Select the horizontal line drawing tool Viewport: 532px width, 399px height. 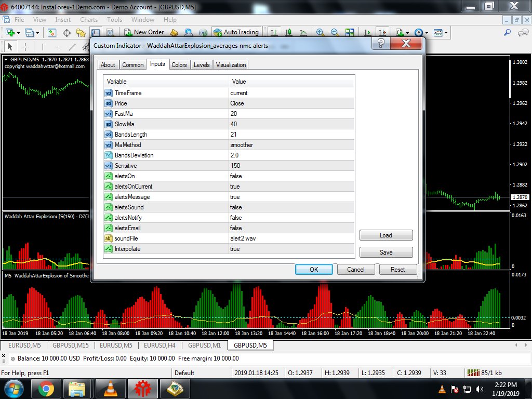(x=58, y=47)
